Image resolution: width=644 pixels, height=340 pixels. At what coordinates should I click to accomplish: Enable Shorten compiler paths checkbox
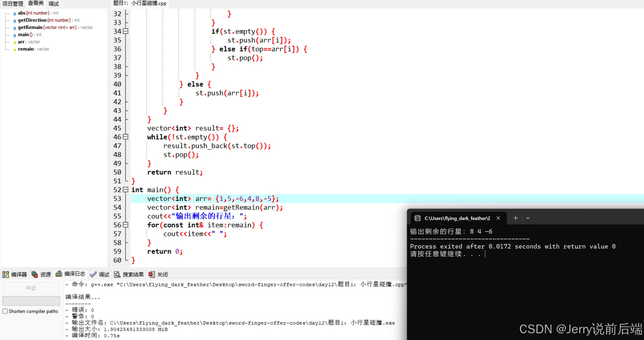[5, 311]
